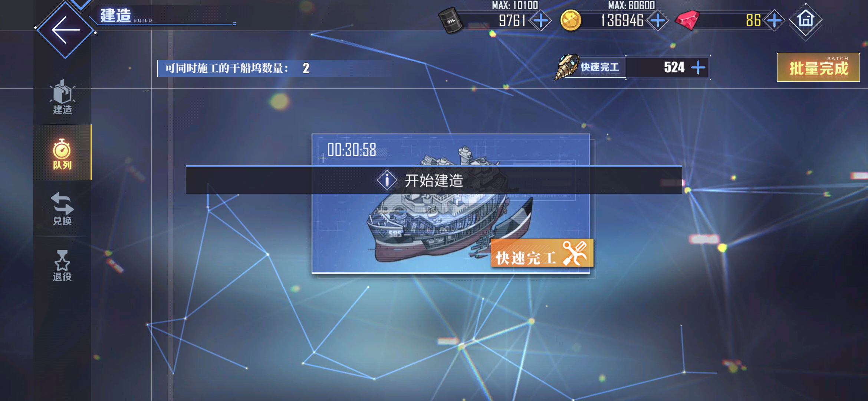
Task: Add more gold coins with the plus button
Action: tap(658, 20)
